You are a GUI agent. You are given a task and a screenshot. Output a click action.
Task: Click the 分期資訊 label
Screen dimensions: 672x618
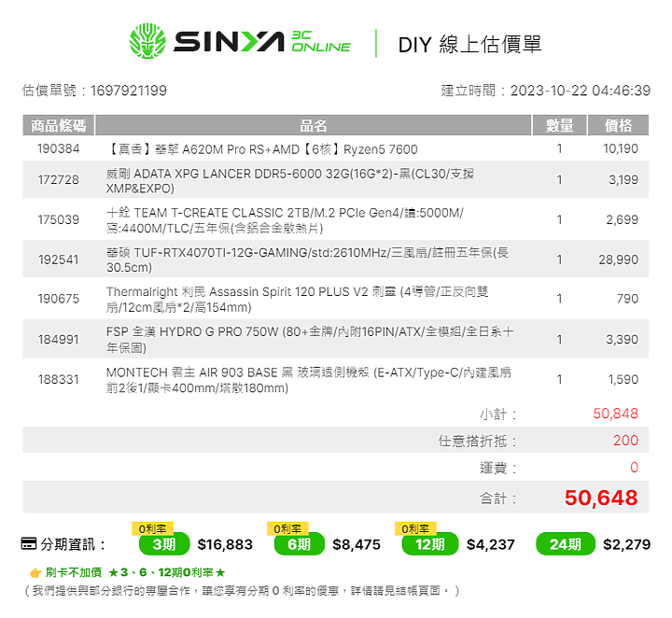pos(73,544)
